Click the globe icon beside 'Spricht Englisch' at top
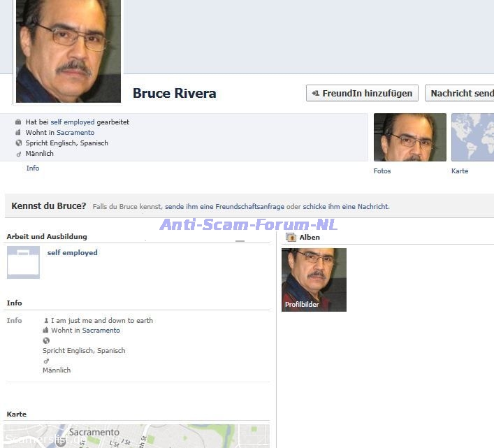 pyautogui.click(x=18, y=143)
